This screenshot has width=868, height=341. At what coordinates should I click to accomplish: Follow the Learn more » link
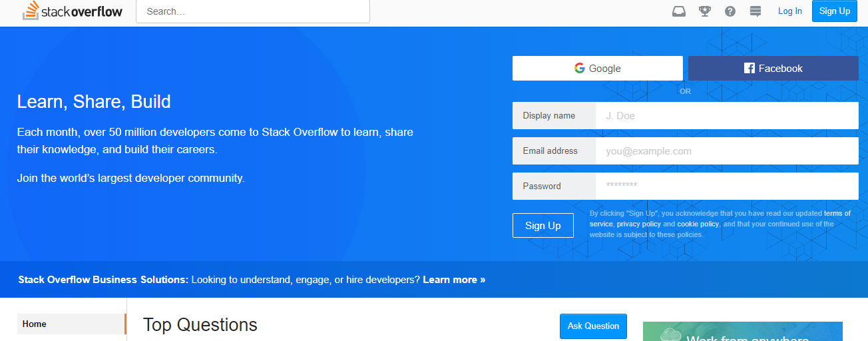pos(454,280)
